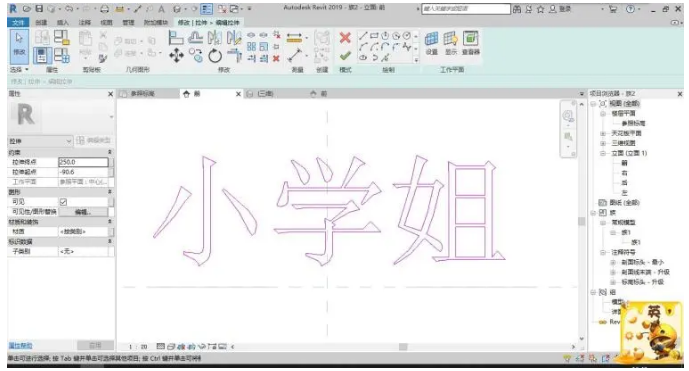689x371 pixels.
Task: Click the Properties help link
Action: tap(21, 346)
